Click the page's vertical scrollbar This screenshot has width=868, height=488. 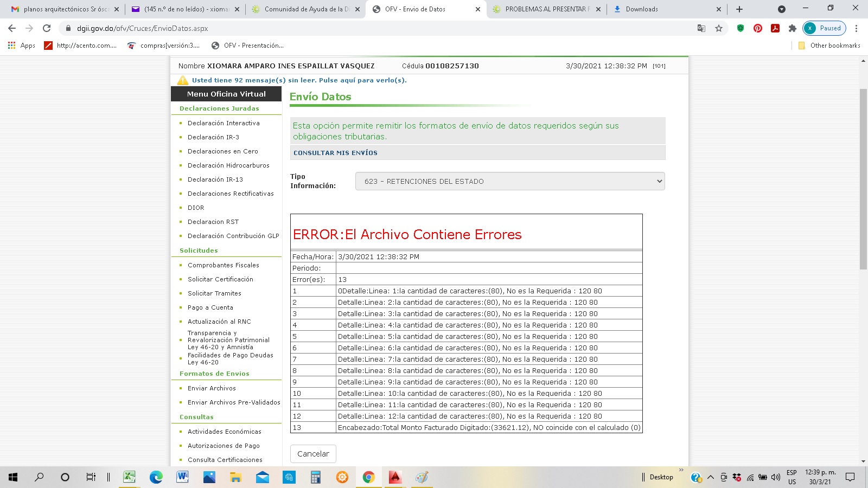863,179
